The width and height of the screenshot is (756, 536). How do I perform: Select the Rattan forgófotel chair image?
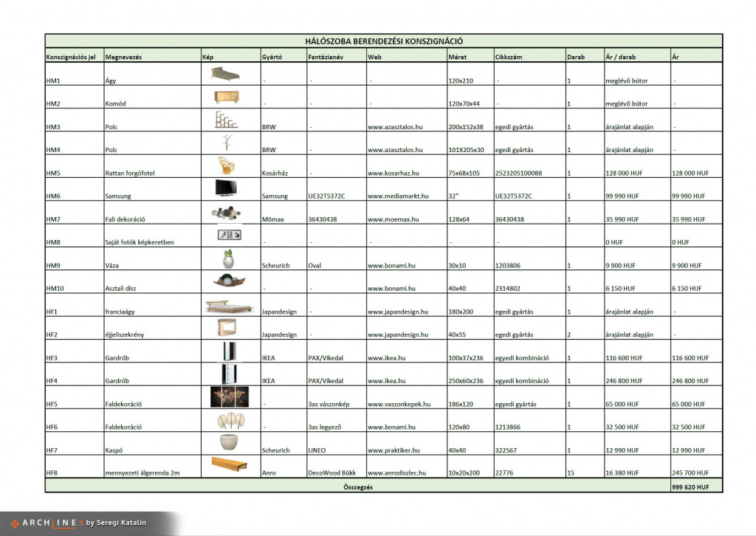click(x=226, y=165)
